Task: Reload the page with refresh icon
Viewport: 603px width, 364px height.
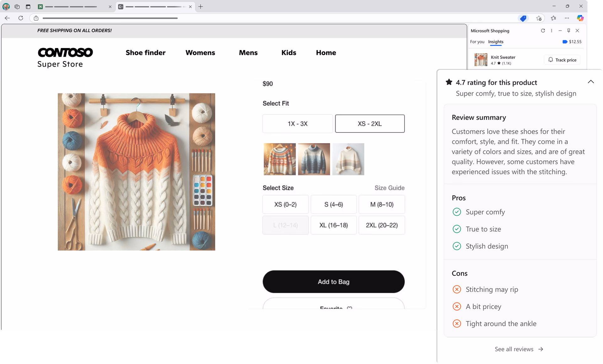Action: (x=21, y=18)
